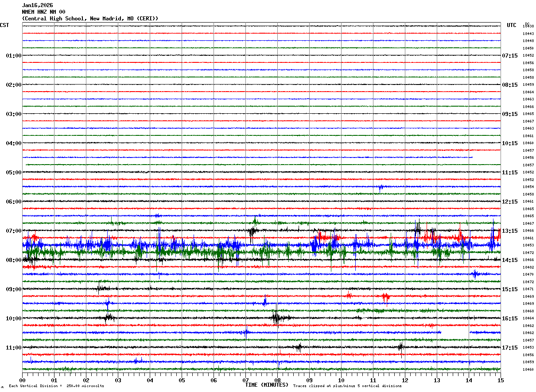Select the Central High School, New Madrid title
The image size is (536, 392).
tap(90, 19)
